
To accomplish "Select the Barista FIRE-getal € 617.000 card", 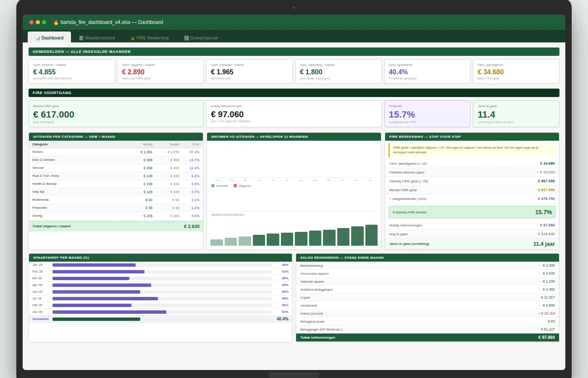I will [x=116, y=114].
